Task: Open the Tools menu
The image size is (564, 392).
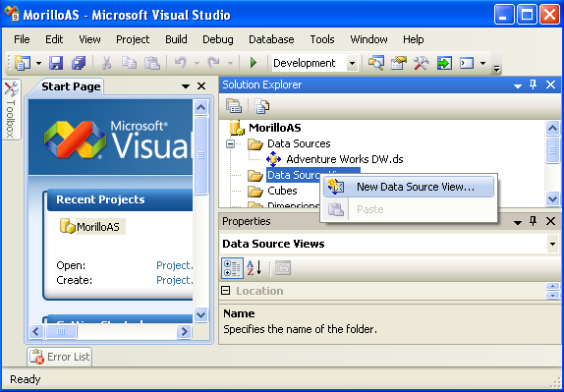Action: 322,39
